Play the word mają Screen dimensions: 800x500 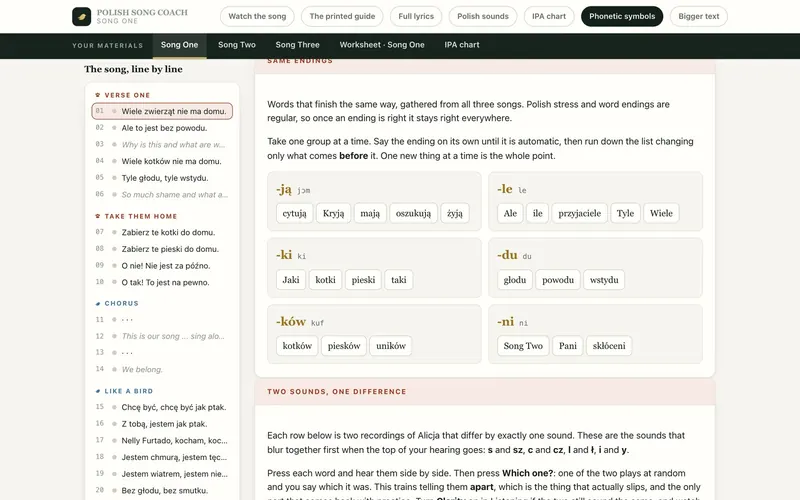(x=370, y=213)
